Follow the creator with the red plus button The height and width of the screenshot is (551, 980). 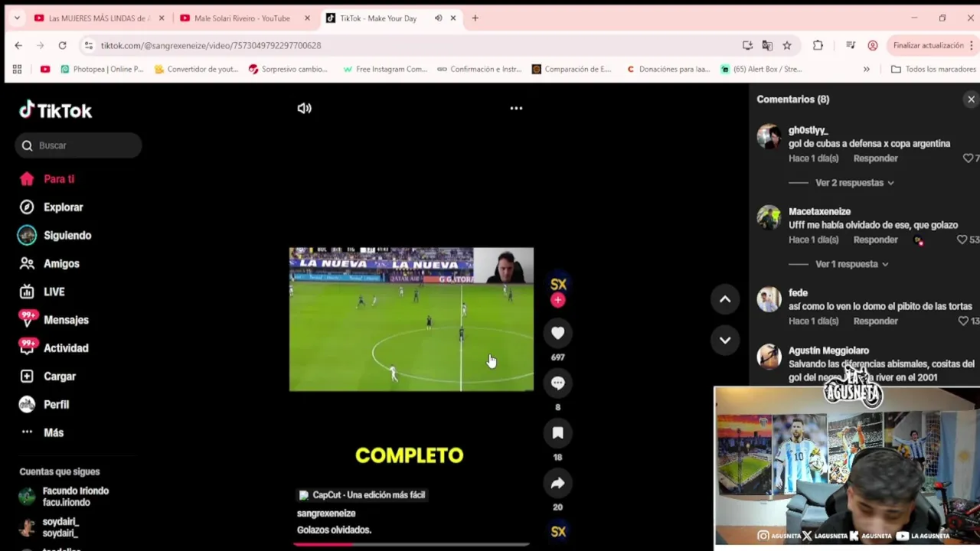click(x=557, y=300)
